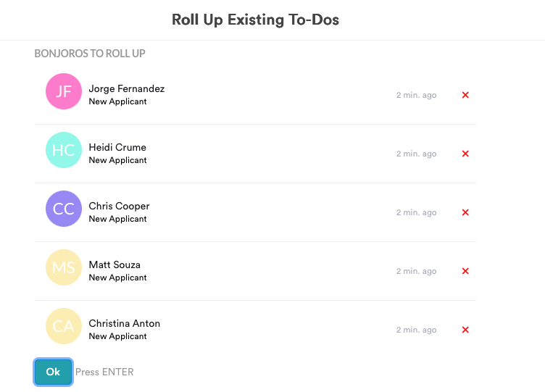
Task: Open Jorge Fernandez entry by name
Action: (127, 88)
